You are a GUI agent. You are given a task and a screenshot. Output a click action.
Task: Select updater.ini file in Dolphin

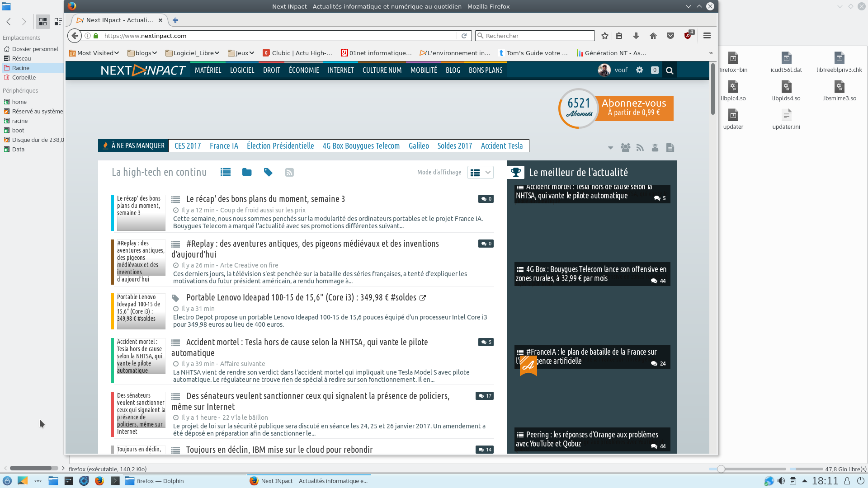[786, 119]
